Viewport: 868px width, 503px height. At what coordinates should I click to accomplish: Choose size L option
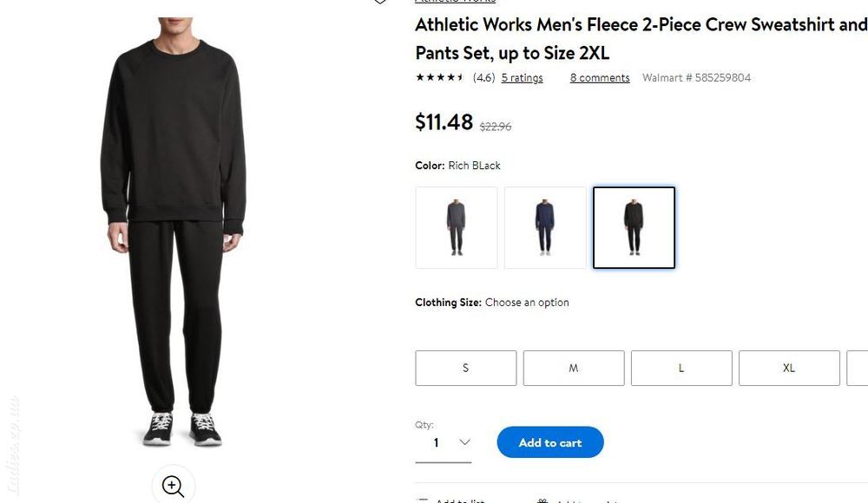click(681, 368)
